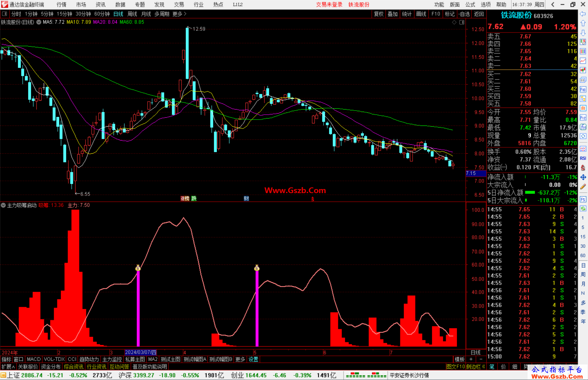Toggle the 年 yearly period sidebar button
Viewport: 588px width, 380px height.
(x=583, y=321)
